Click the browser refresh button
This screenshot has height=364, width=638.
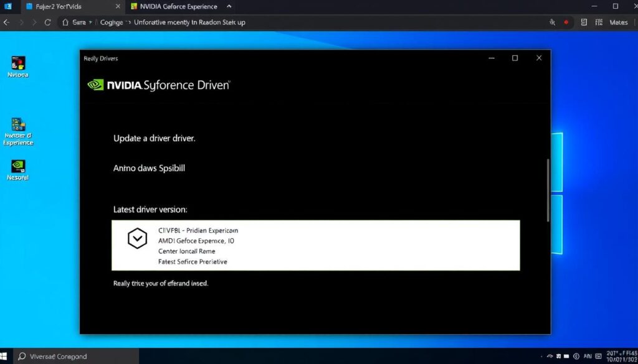pos(48,22)
